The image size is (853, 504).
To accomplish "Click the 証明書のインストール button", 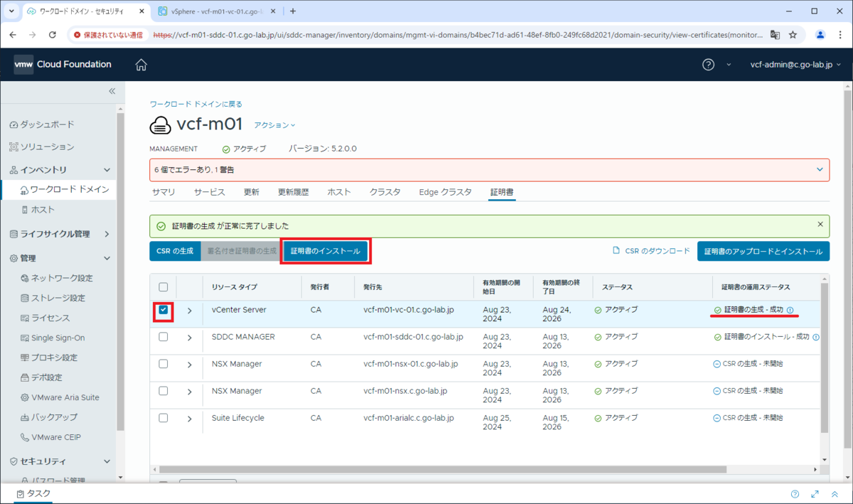I will (x=326, y=251).
